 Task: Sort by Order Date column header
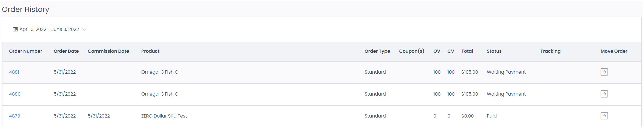(x=66, y=51)
